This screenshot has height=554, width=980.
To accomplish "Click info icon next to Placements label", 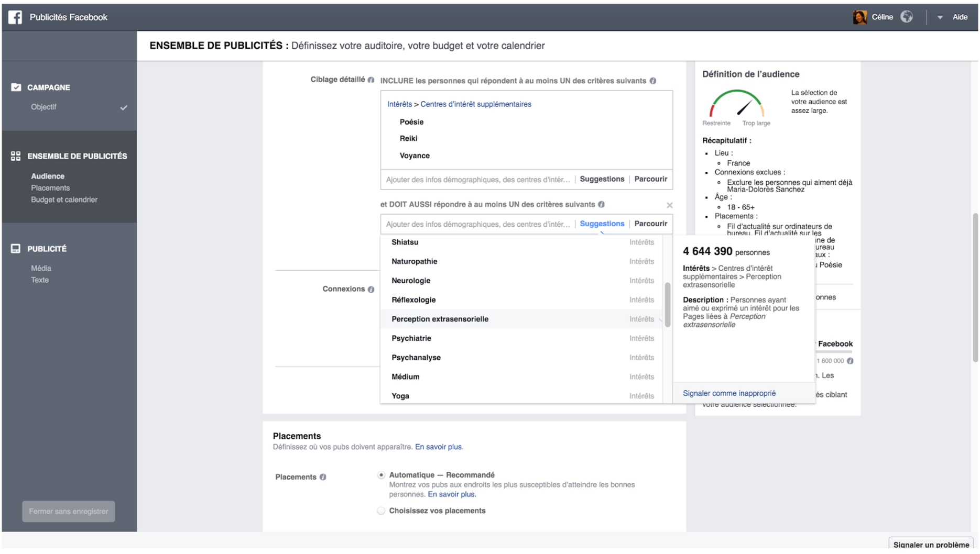I will 323,477.
